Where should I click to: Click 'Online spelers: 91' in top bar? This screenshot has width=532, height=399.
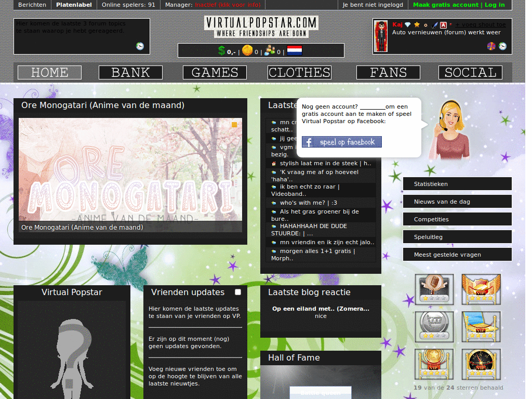(128, 5)
